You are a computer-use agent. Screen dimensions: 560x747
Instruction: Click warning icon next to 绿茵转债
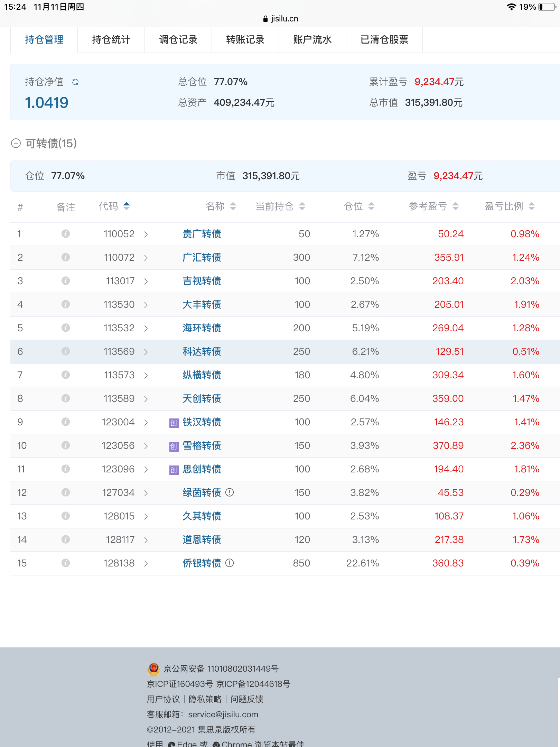coord(230,492)
